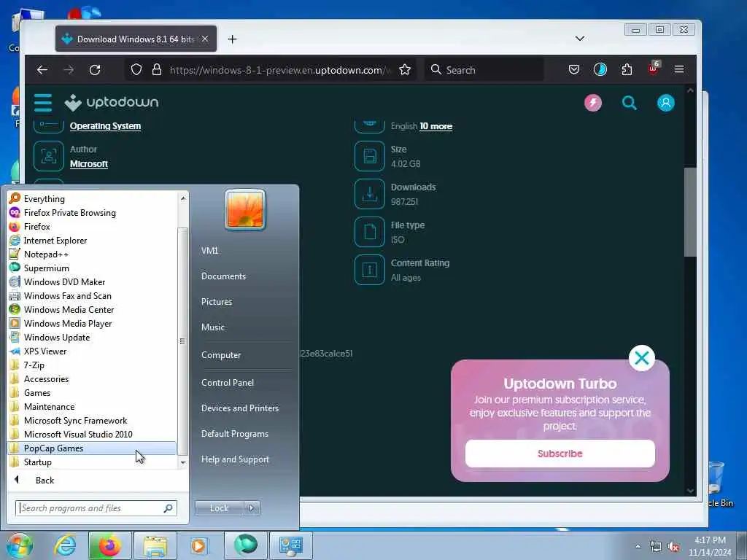Click the flower user account picture
747x560 pixels.
pyautogui.click(x=245, y=209)
